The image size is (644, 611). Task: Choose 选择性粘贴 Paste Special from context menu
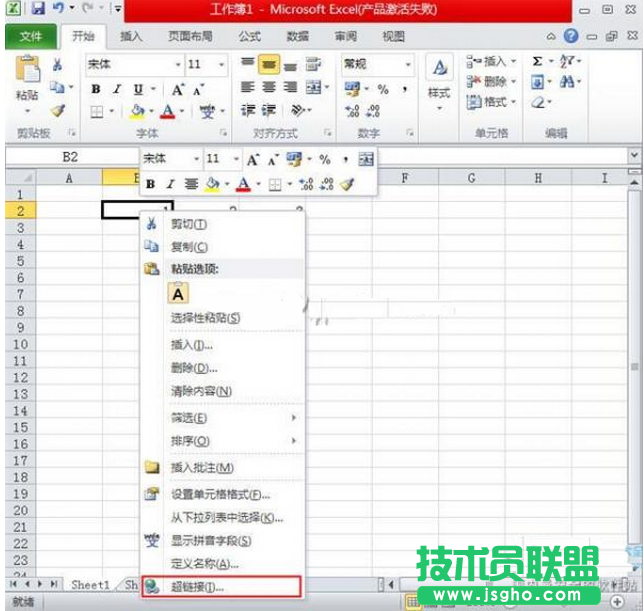click(x=222, y=317)
